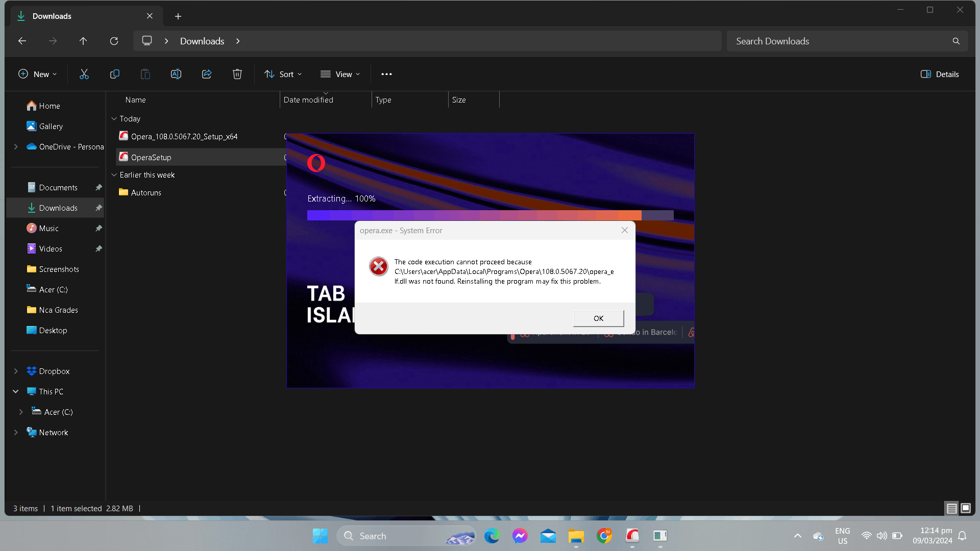Click the Delete trash icon

(x=237, y=74)
